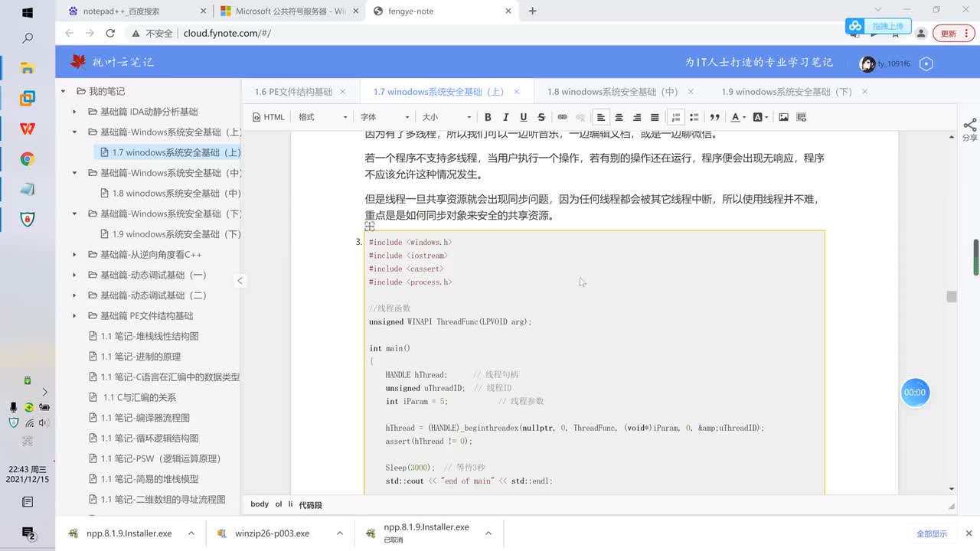Toggle underline formatting
Image resolution: width=980 pixels, height=551 pixels.
[524, 117]
